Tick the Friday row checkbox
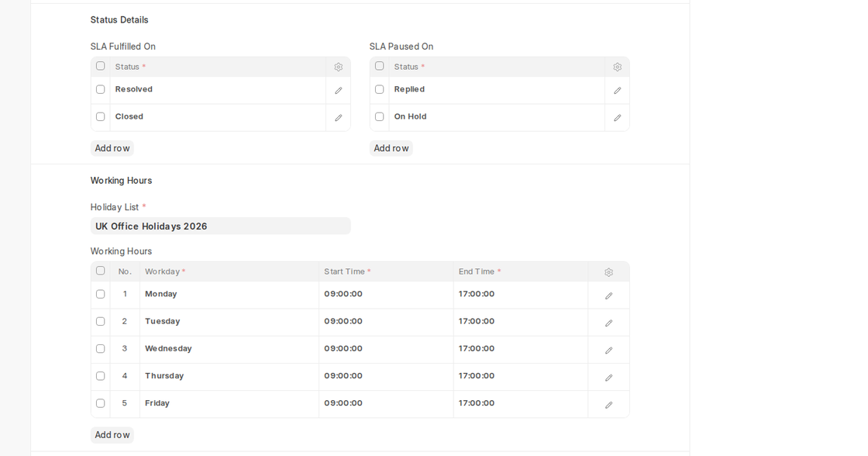Viewport: 868px width, 456px height. pyautogui.click(x=100, y=403)
